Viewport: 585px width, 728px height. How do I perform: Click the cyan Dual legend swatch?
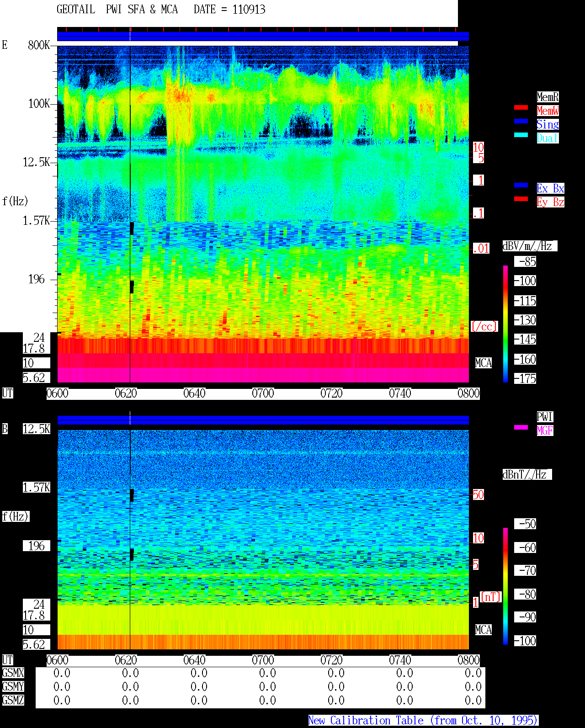[x=521, y=135]
